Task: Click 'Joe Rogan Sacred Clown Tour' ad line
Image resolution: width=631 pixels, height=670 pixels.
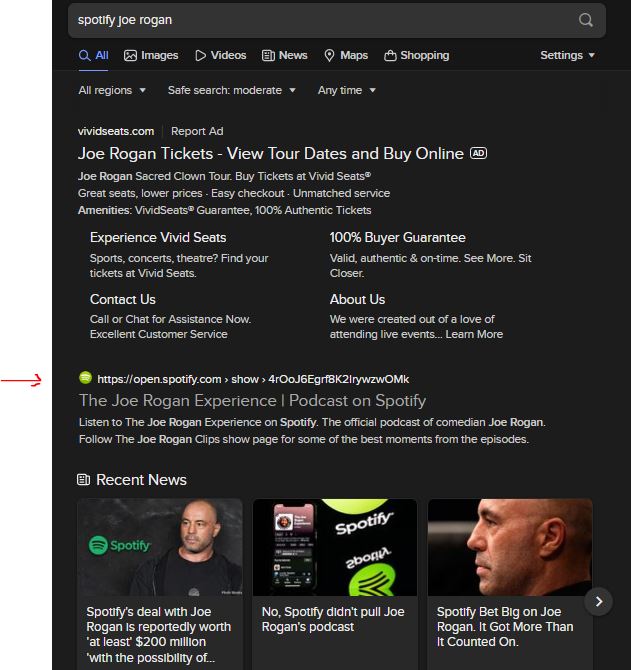Action: 224,176
